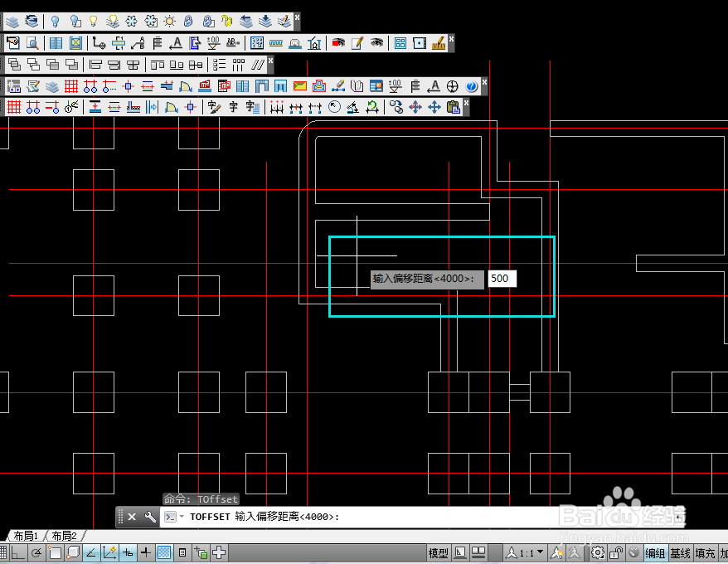Click the blue help question mark icon
The image size is (728, 564).
471,86
